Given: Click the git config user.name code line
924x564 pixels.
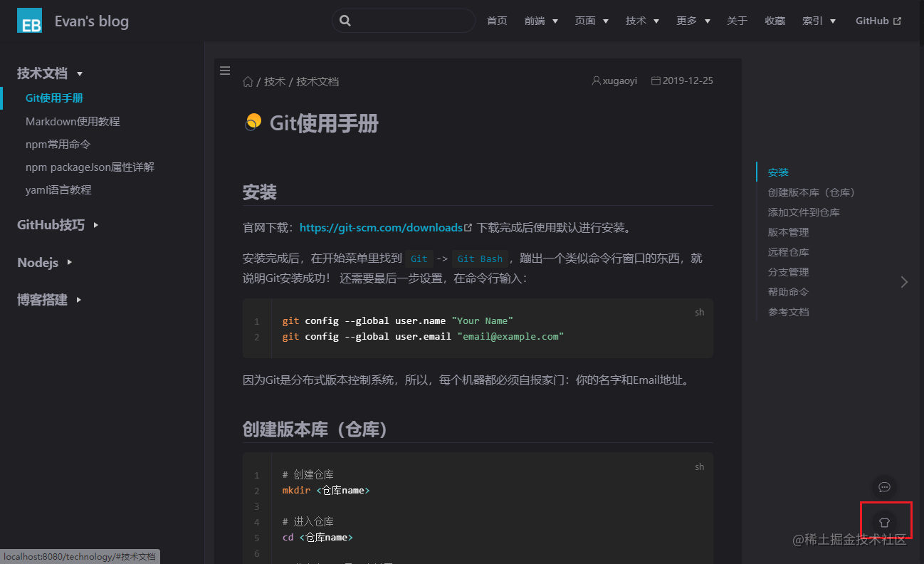Looking at the screenshot, I should (x=397, y=320).
